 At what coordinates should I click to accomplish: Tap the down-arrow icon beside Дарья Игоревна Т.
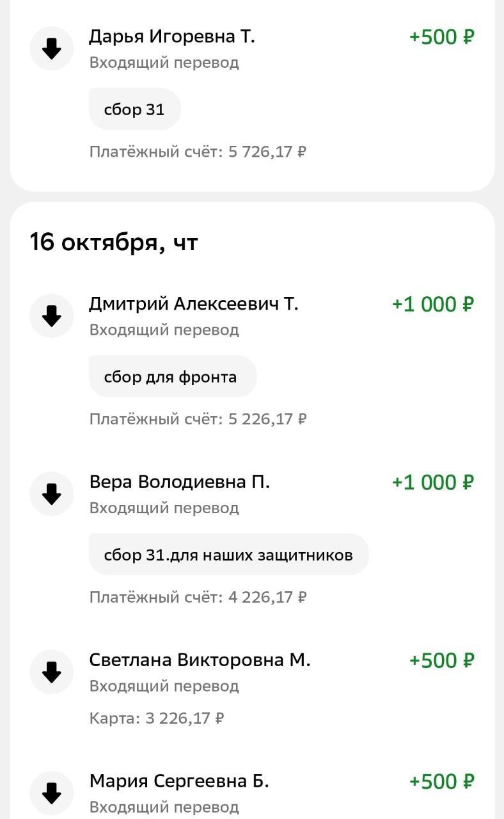pos(52,48)
